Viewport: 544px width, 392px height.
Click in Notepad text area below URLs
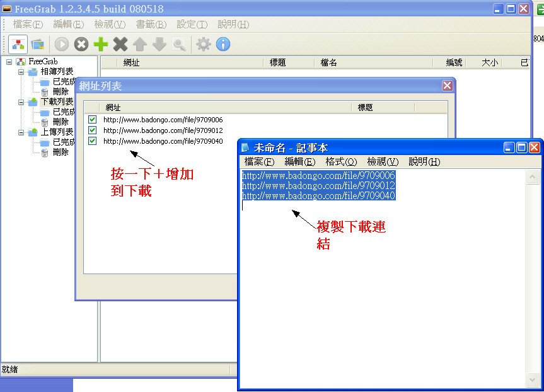coord(383,295)
